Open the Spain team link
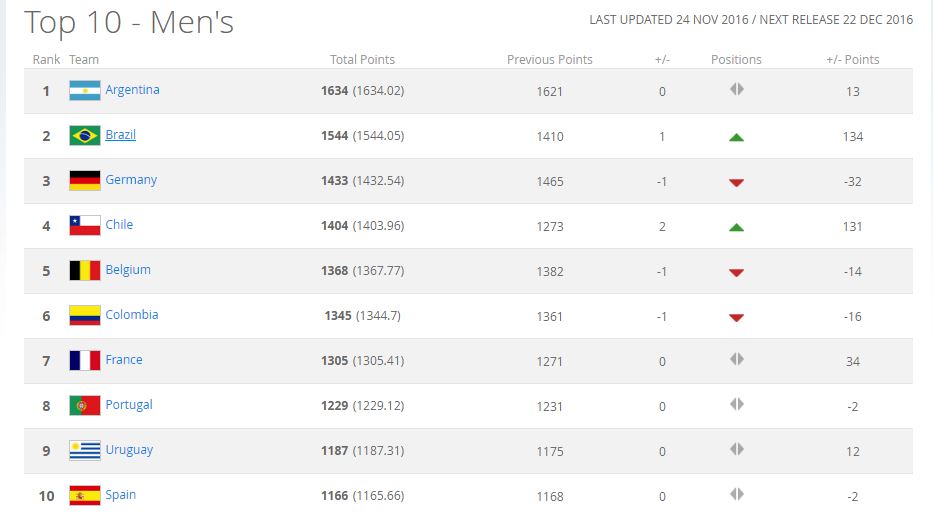Viewport: 933px width, 514px height. (120, 495)
